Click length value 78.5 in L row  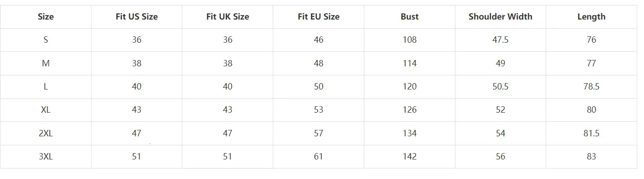click(591, 87)
